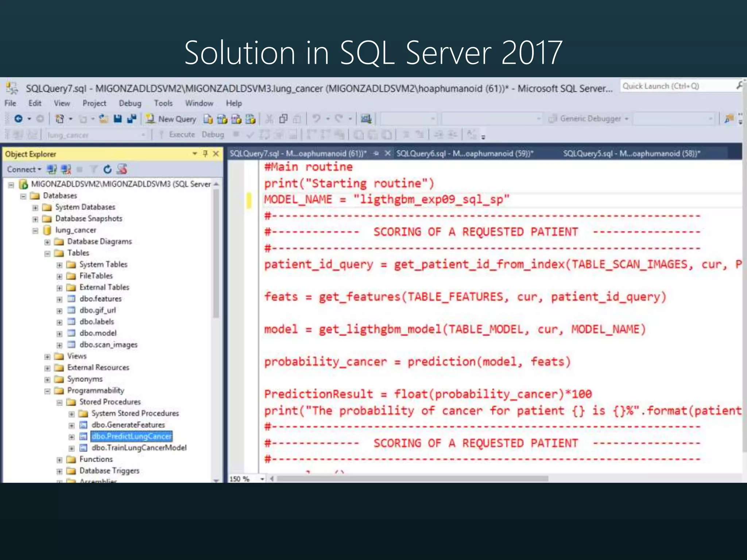This screenshot has width=747, height=560.
Task: Select the Synonyms folder
Action: [85, 379]
